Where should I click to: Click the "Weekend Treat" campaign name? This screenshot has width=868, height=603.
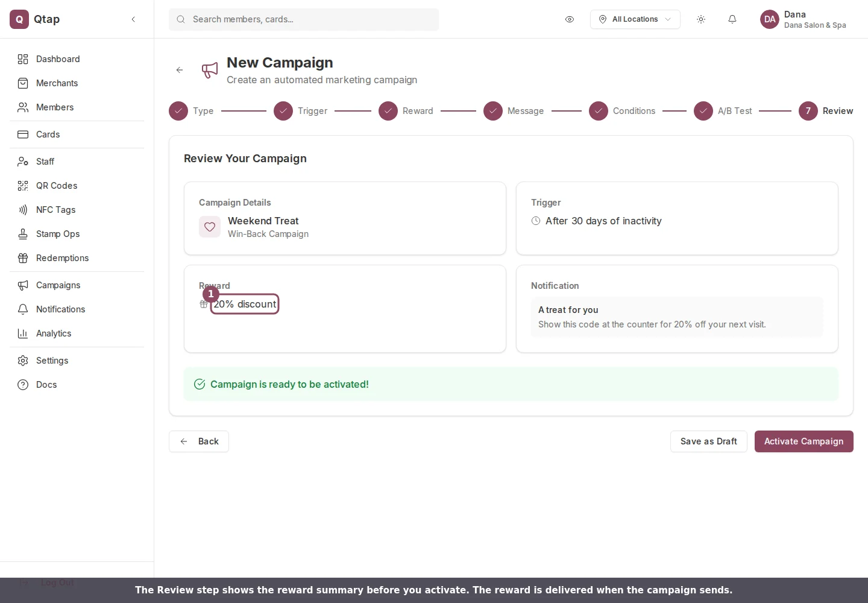click(263, 221)
